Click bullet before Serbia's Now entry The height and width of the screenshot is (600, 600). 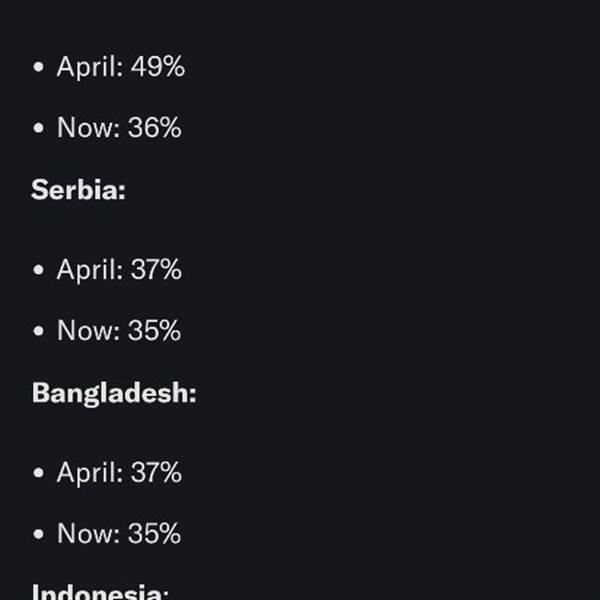38,331
